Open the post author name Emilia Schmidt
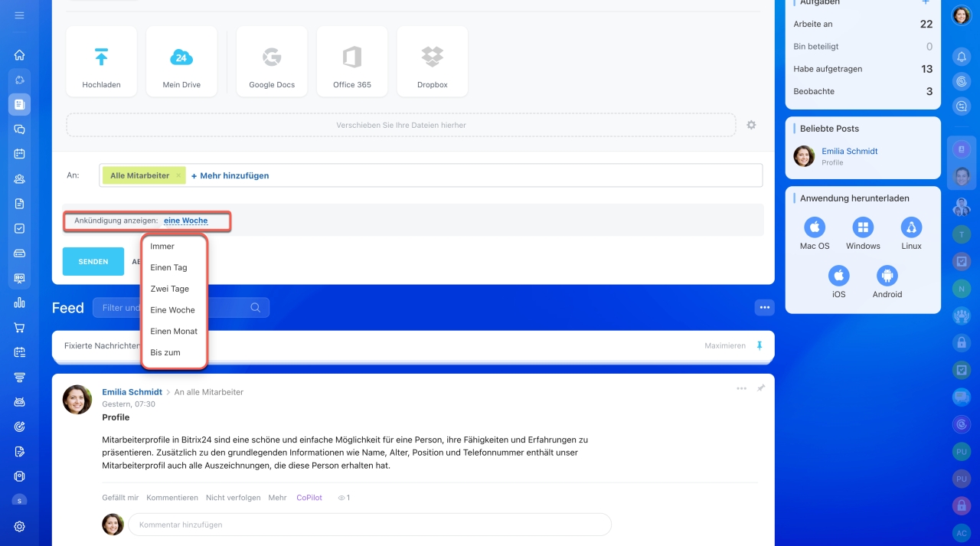Screen dimensions: 980x546 (x=132, y=392)
